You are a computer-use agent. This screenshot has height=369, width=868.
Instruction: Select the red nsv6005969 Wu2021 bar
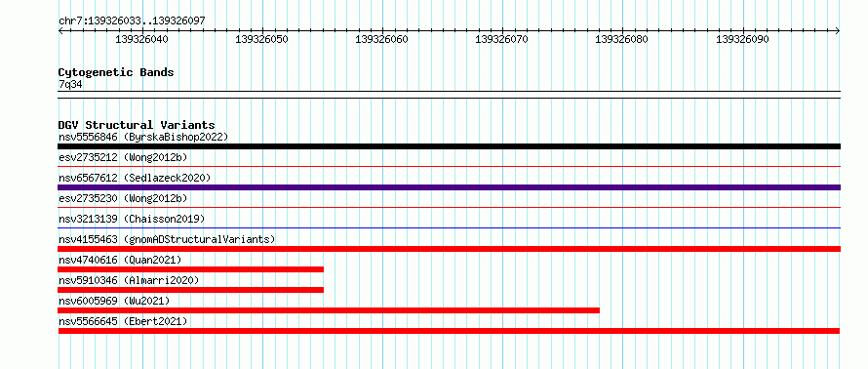pos(329,310)
